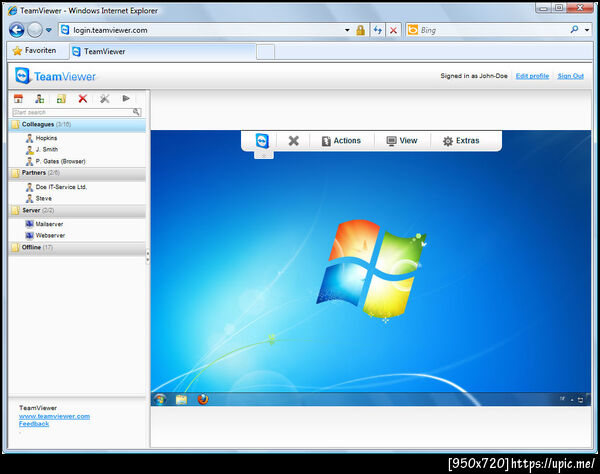This screenshot has width=600, height=474.
Task: Click the add group folder icon
Action: 61,99
